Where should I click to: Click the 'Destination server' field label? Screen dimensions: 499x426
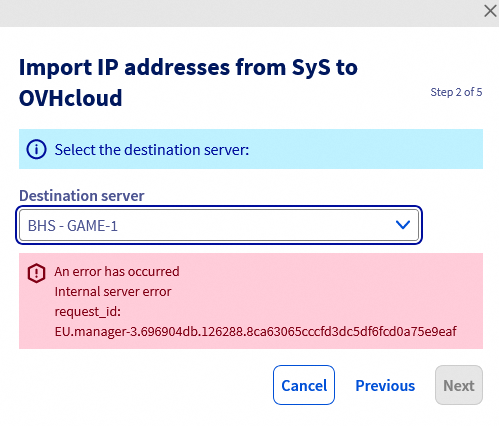coord(82,195)
